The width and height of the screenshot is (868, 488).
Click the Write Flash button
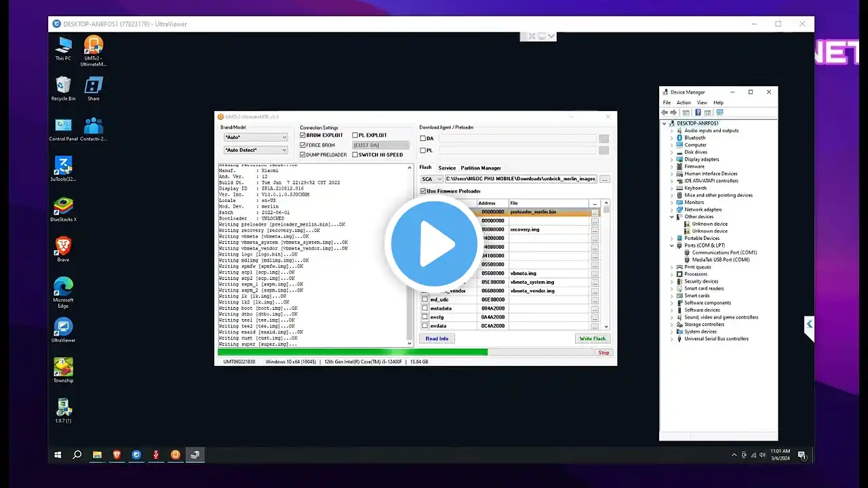(592, 338)
